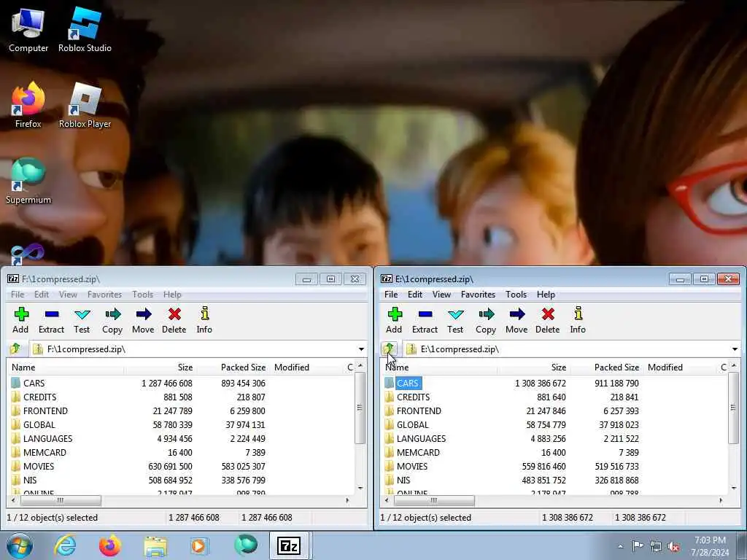Image resolution: width=747 pixels, height=560 pixels.
Task: Open Help menu in E: window
Action: point(546,295)
